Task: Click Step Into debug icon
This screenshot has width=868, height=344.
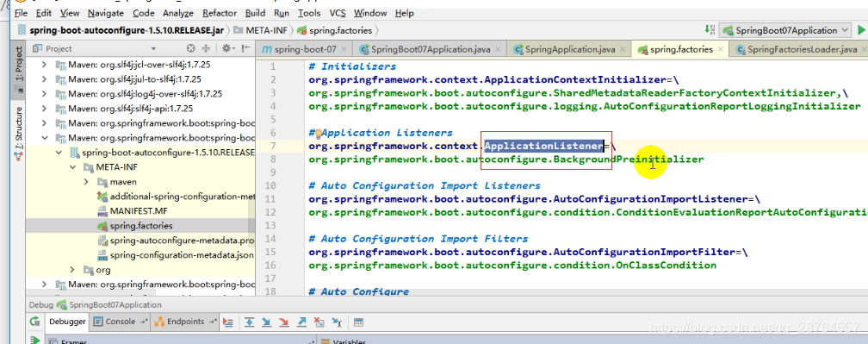Action: tap(267, 322)
